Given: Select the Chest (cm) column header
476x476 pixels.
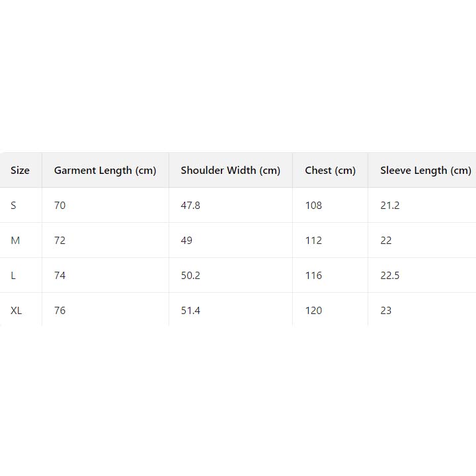Looking at the screenshot, I should 330,171.
